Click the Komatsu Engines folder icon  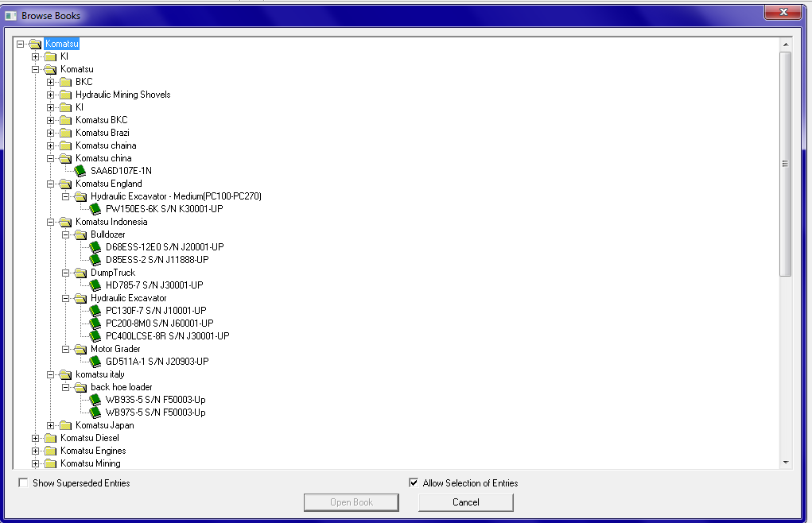click(51, 451)
